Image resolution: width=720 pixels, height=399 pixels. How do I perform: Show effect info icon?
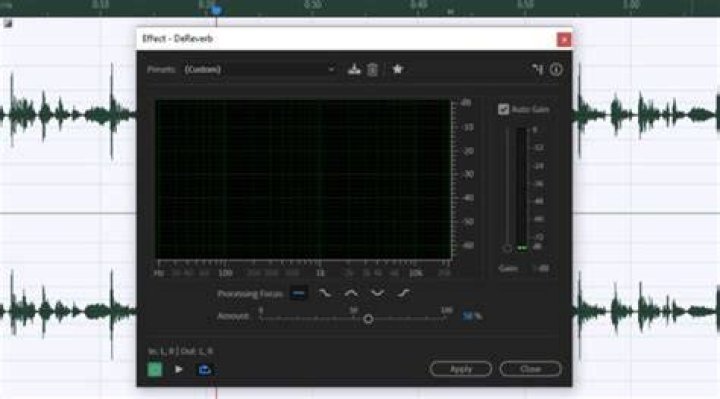pos(556,69)
